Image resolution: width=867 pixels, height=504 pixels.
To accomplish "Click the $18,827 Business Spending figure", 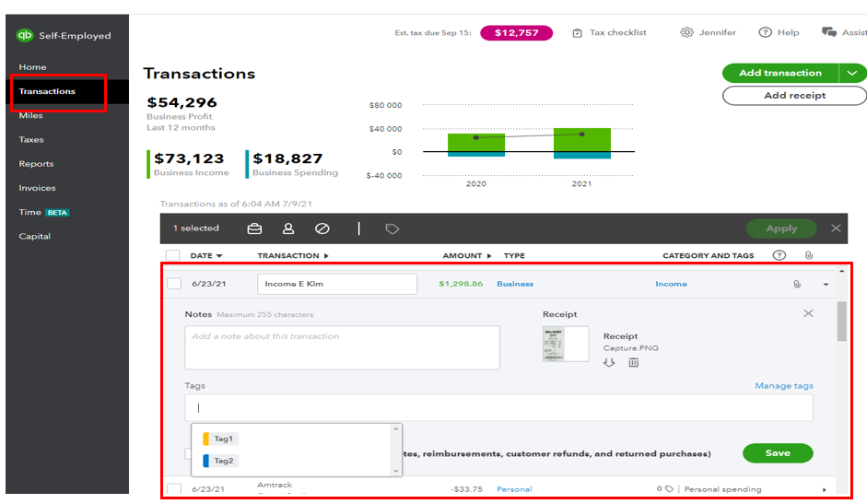I will 287,158.
